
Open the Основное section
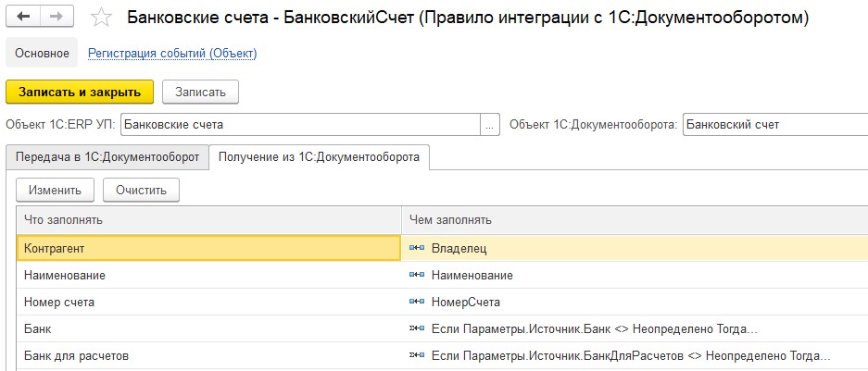pyautogui.click(x=42, y=53)
